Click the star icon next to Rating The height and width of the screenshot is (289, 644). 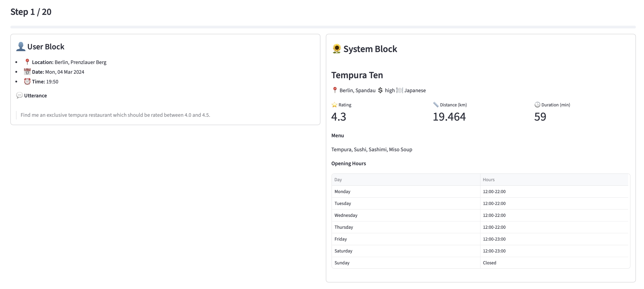point(334,105)
